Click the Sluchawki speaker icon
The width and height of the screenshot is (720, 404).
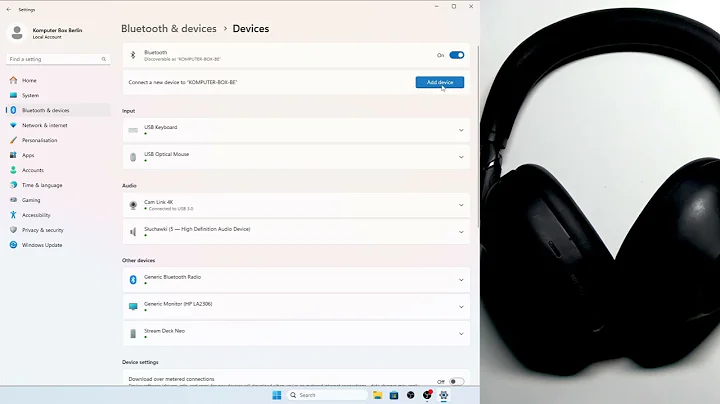pyautogui.click(x=133, y=232)
